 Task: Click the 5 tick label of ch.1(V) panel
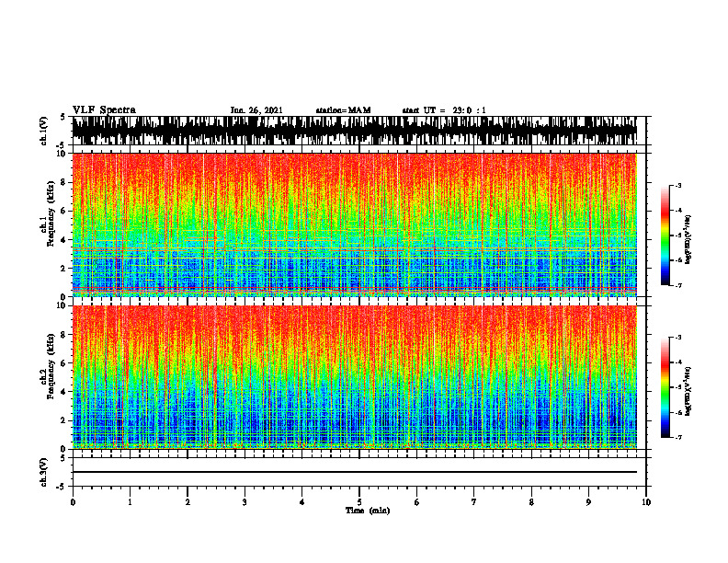click(x=63, y=118)
